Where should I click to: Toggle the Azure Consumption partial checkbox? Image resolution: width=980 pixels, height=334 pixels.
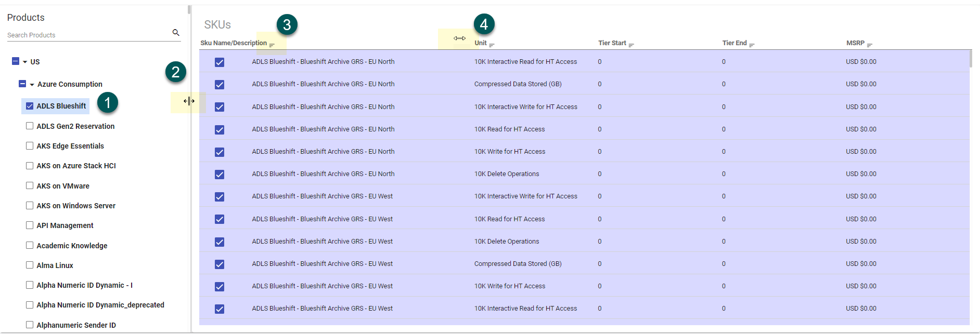pyautogui.click(x=22, y=84)
